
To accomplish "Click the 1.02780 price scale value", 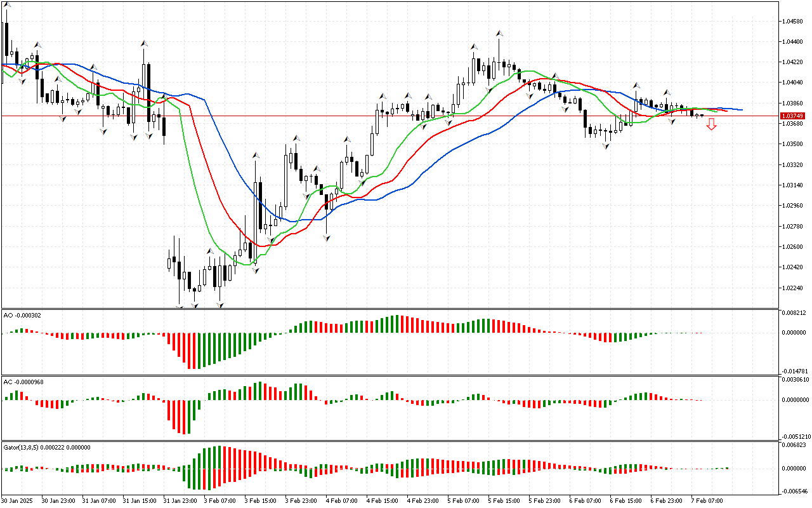I will click(794, 226).
